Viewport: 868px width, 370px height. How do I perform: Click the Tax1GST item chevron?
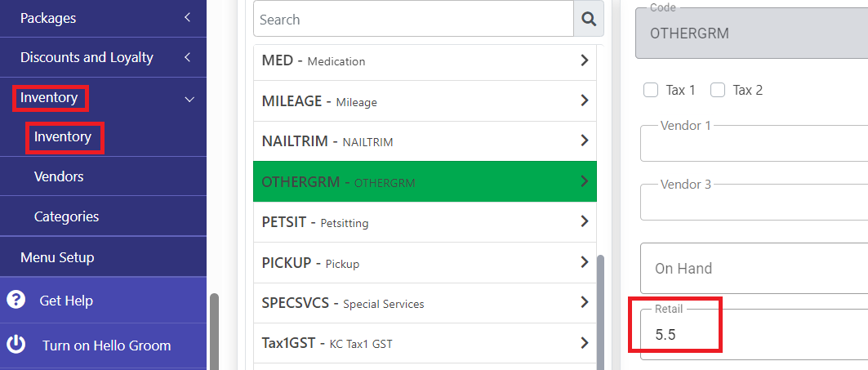(x=584, y=343)
